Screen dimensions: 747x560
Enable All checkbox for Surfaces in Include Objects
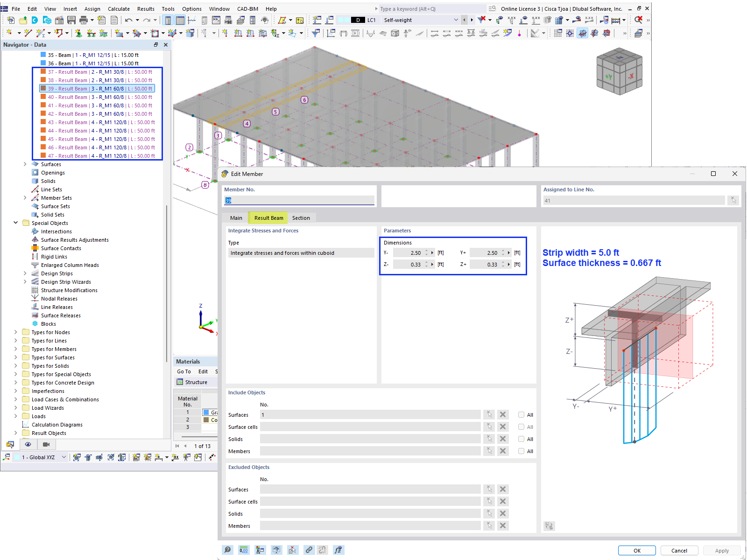coord(521,414)
